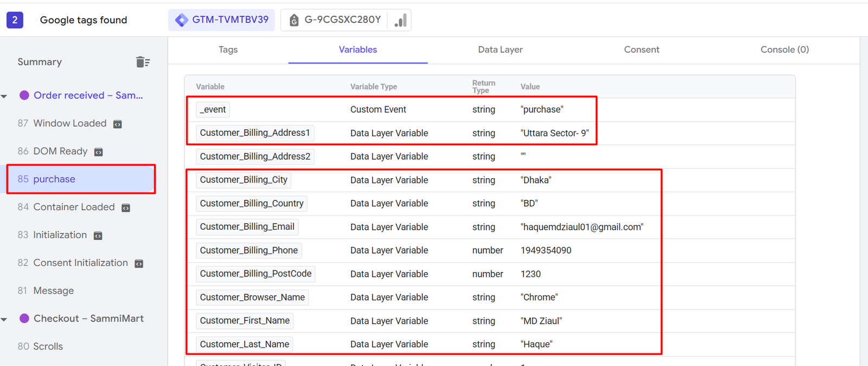Click the code icon beside Window Loaded
The image size is (868, 366).
pyautogui.click(x=117, y=124)
